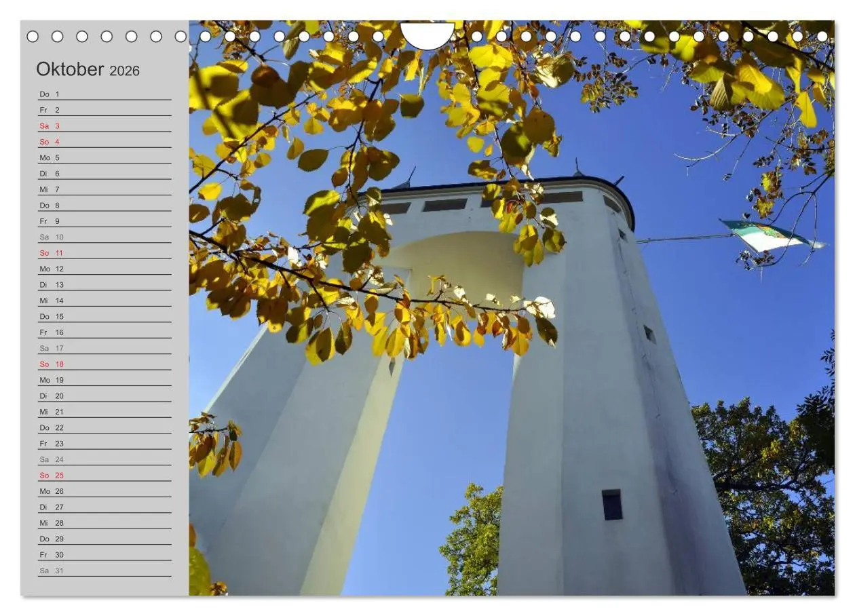This screenshot has height=616, width=855.
Task: Pick the 'Di 6' date line
Action: (x=104, y=173)
